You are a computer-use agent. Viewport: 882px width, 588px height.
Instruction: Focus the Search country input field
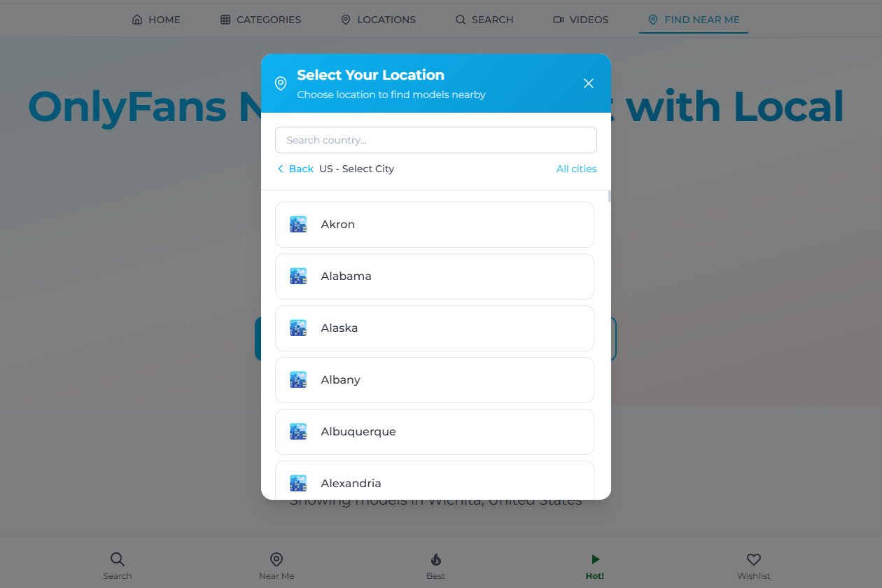436,140
